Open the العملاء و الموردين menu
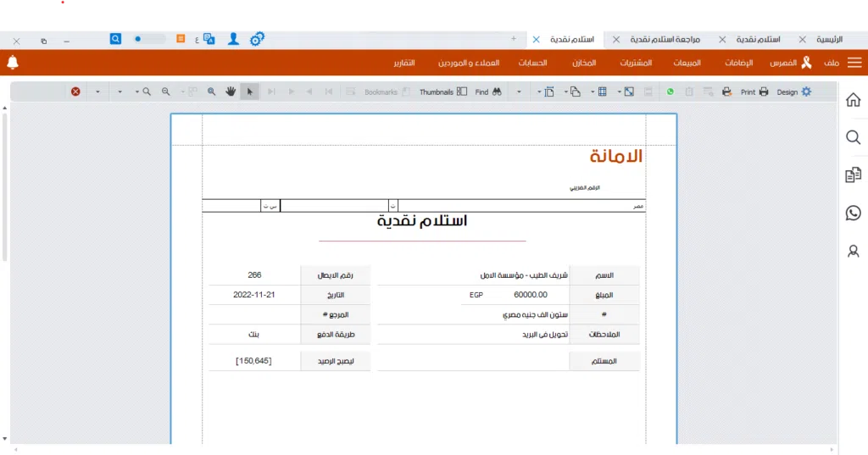868x455 pixels. pyautogui.click(x=469, y=63)
